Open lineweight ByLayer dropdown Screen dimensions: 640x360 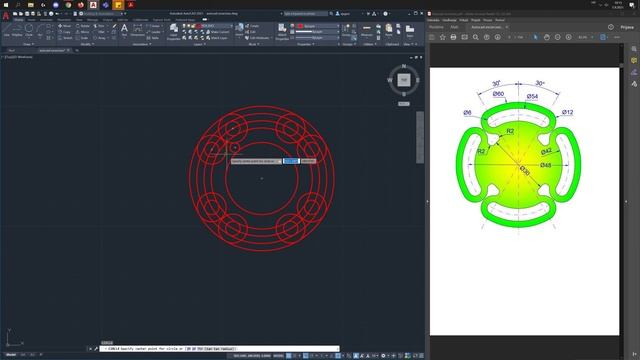click(318, 32)
